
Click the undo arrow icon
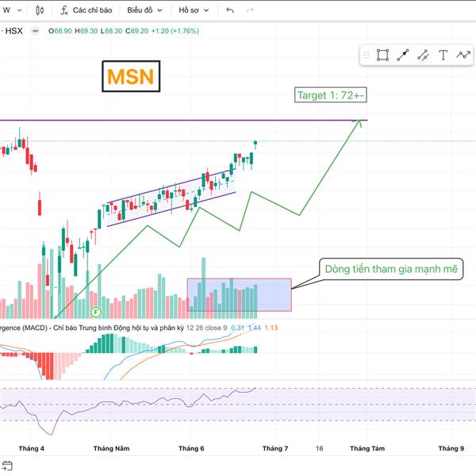pyautogui.click(x=230, y=10)
